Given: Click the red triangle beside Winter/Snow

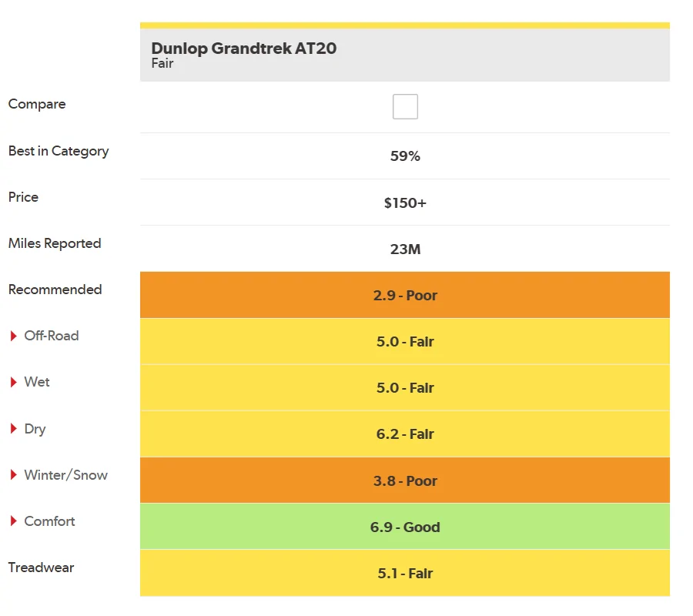Looking at the screenshot, I should [x=13, y=475].
